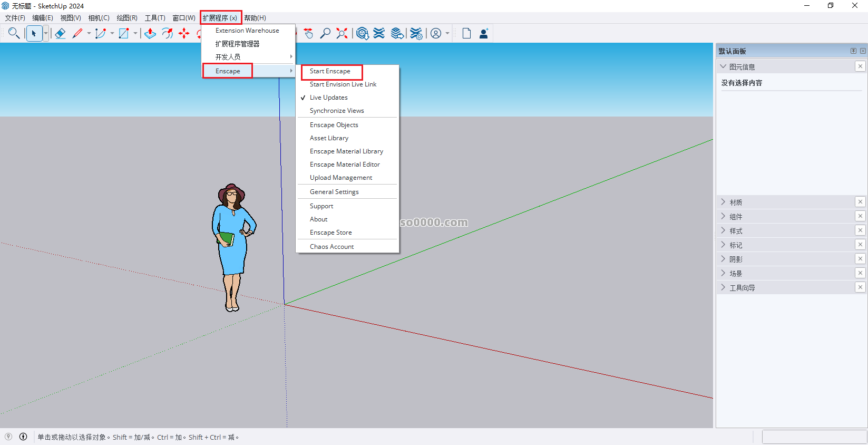
Task: Open the 帮助(H) menu
Action: 255,18
